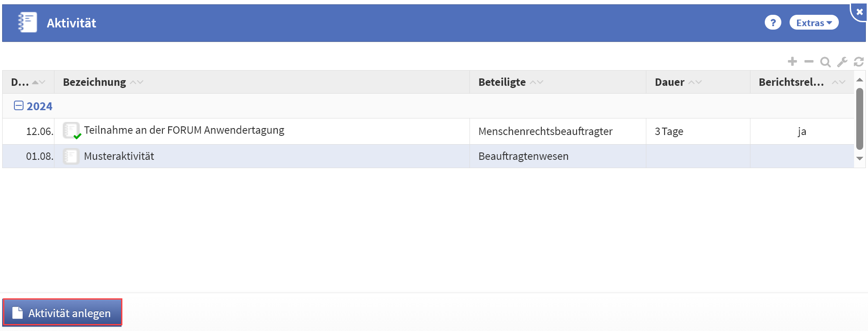Screen dimensions: 868x331
Task: Click the Aktivität anlegen button
Action: tap(62, 313)
